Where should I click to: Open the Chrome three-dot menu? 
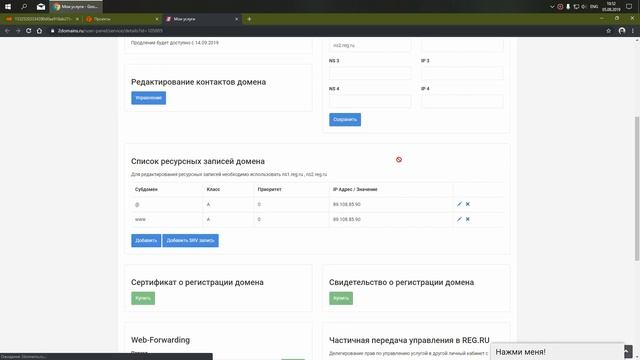pyautogui.click(x=633, y=31)
